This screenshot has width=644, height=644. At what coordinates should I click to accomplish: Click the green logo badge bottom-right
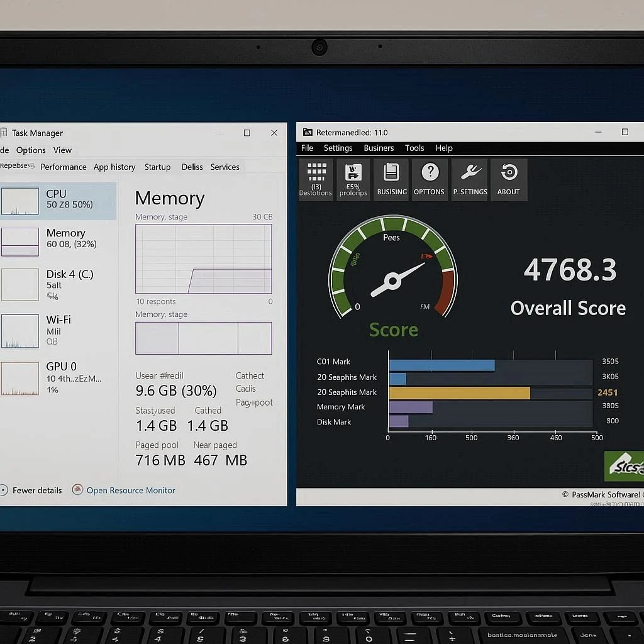point(625,467)
